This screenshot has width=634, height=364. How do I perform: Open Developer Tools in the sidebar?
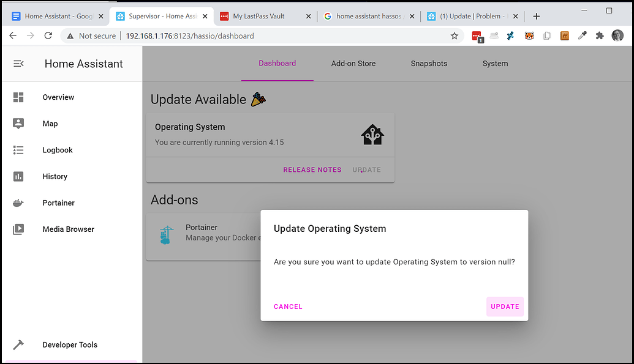click(x=72, y=344)
